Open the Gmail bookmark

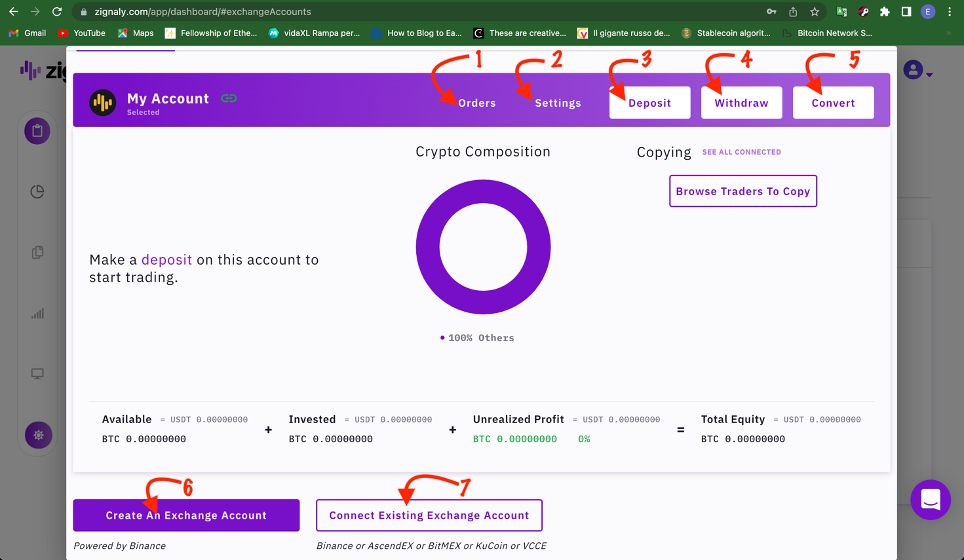click(27, 33)
